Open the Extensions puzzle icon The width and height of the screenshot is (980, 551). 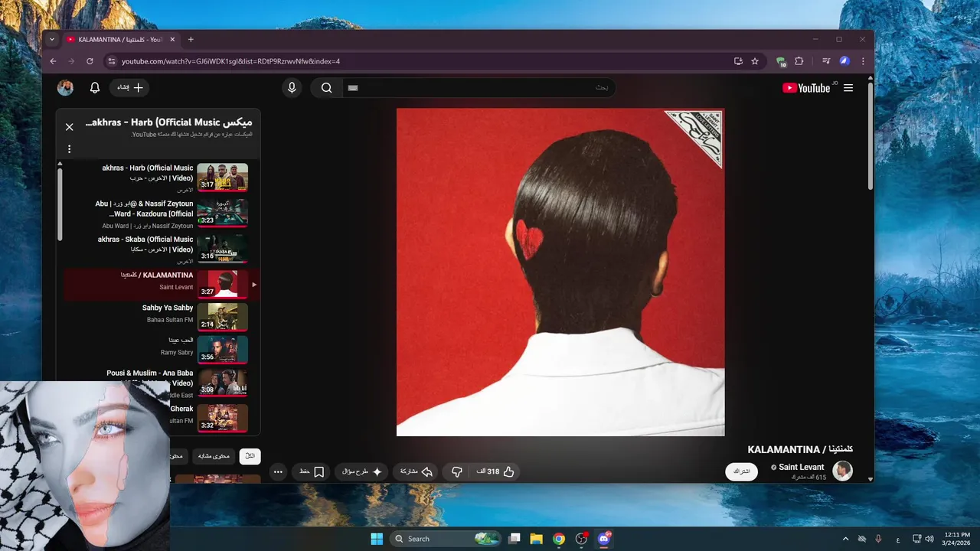(799, 61)
